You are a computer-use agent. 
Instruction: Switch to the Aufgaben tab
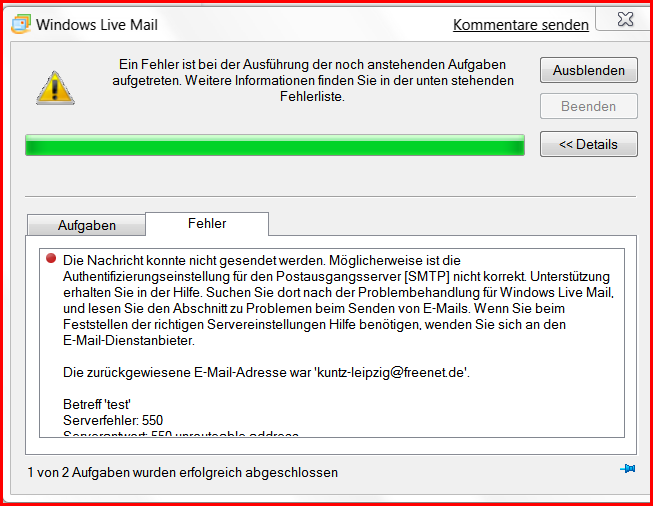87,225
